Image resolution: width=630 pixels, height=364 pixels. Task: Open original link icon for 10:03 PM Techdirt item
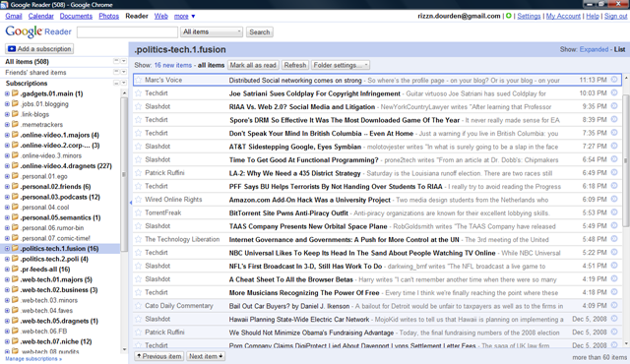(614, 92)
